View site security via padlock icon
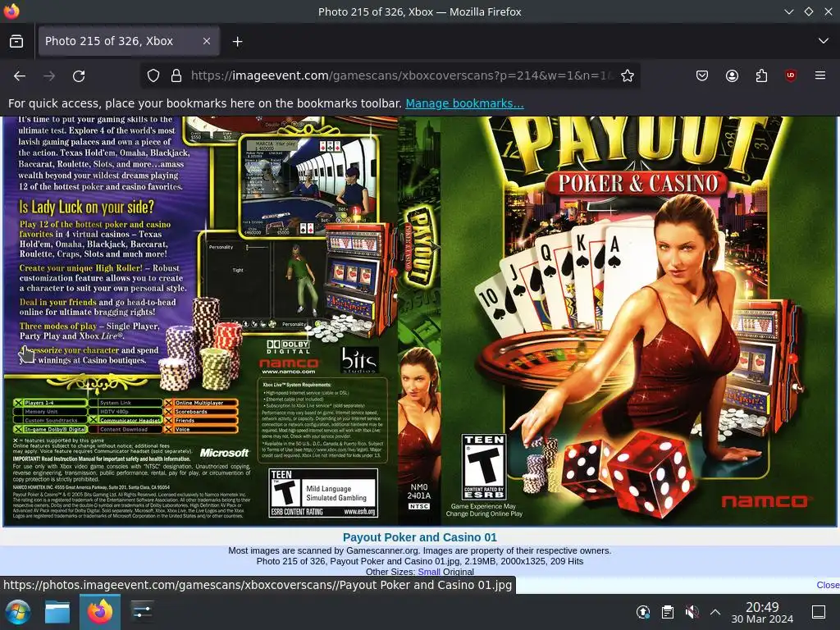The image size is (840, 630). [176, 76]
